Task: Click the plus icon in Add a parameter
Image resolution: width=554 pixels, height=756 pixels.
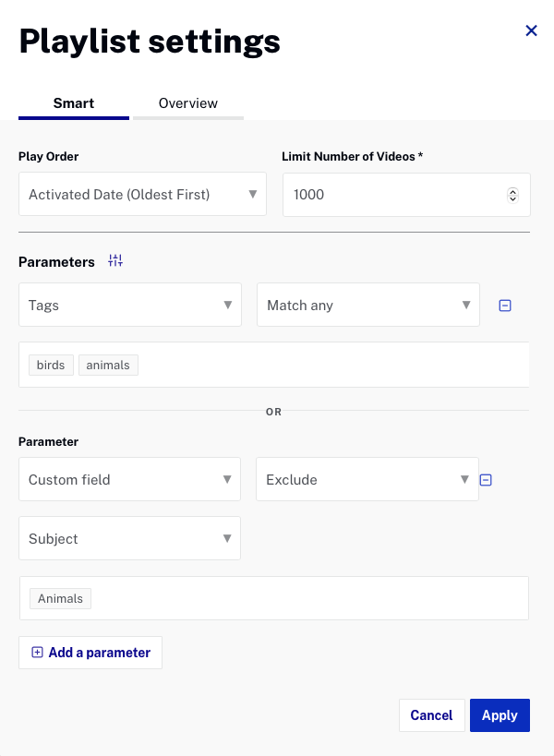Action: (x=37, y=653)
